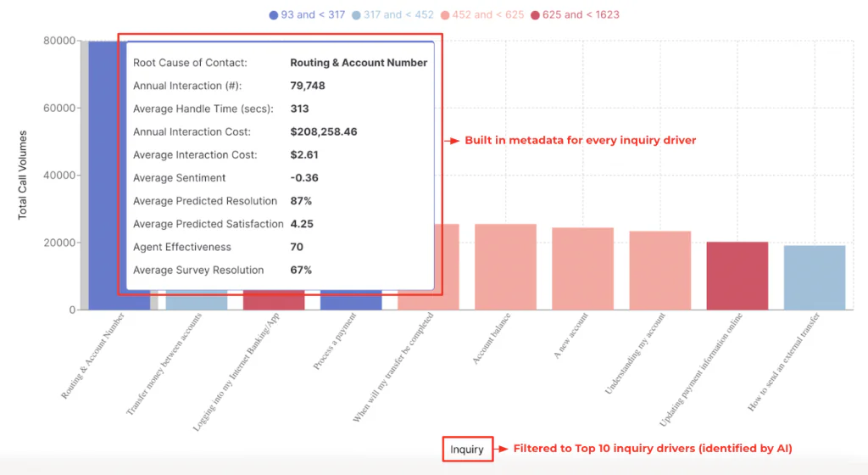Click the '625 and < 1623' legend dot
868x475 pixels.
click(535, 15)
